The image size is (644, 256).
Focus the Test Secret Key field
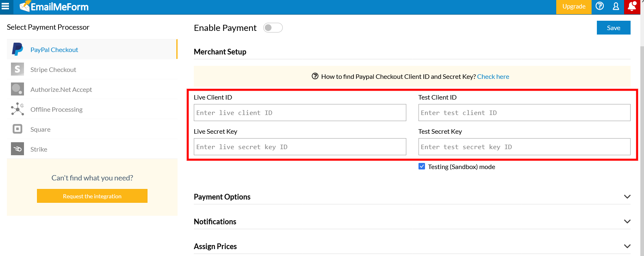point(525,147)
